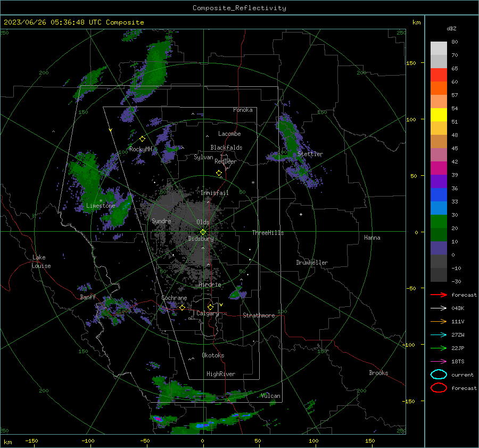Click the Drumheller label
This screenshot has width=479, height=448.
[x=312, y=263]
